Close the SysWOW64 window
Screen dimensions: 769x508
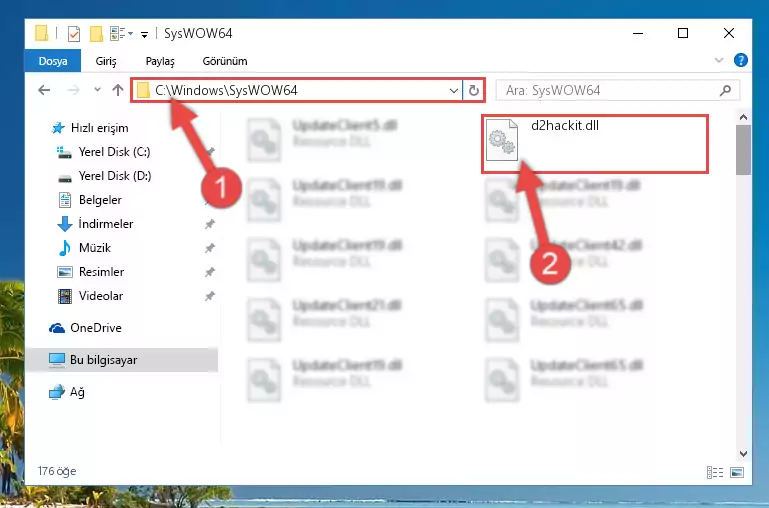point(729,33)
